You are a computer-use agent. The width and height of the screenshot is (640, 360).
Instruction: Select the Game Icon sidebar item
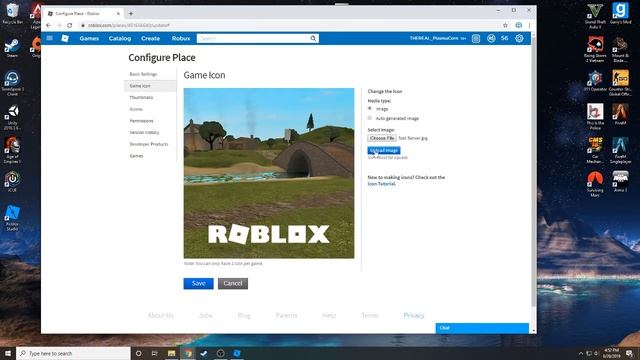click(x=150, y=86)
